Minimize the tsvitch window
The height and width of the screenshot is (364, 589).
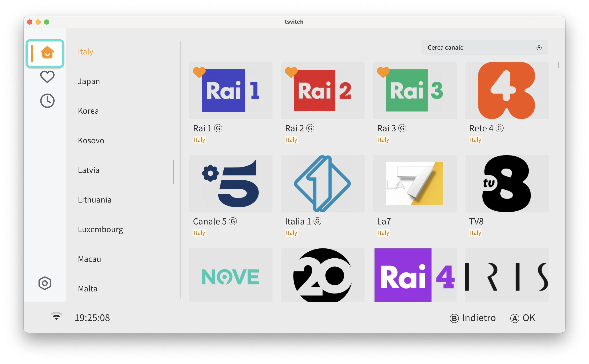coord(38,22)
